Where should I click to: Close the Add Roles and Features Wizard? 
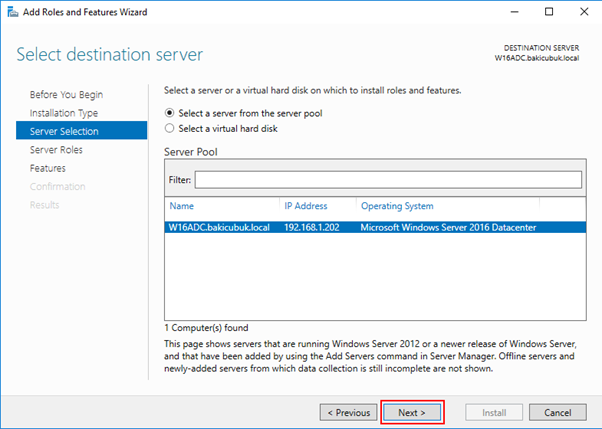[x=584, y=12]
